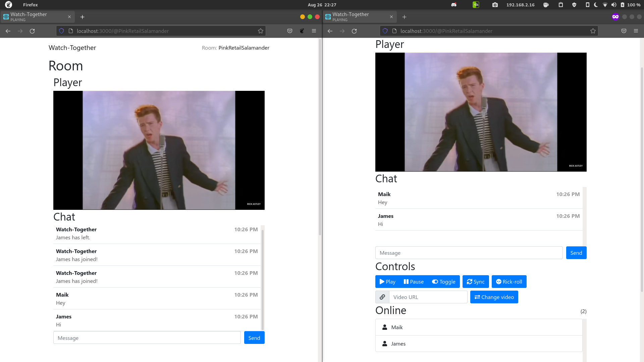
Task: Click the video player in left window
Action: pyautogui.click(x=159, y=150)
